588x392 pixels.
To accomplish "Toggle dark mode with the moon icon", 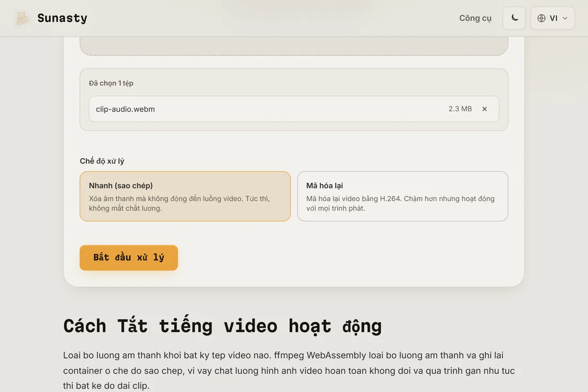I will coord(514,18).
